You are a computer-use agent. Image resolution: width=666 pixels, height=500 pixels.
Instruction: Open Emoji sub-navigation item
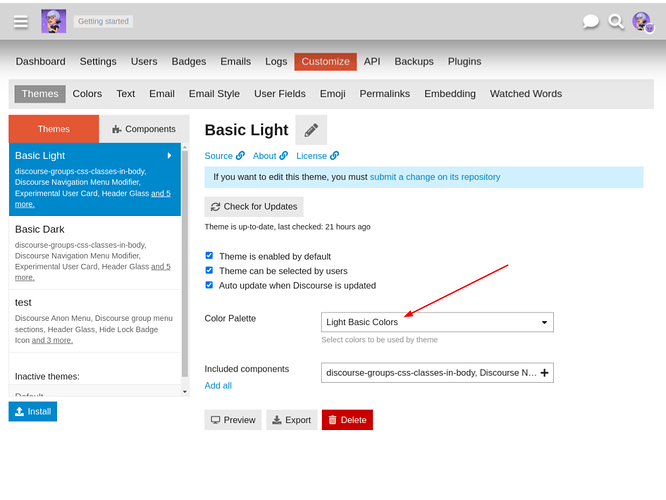click(x=333, y=94)
